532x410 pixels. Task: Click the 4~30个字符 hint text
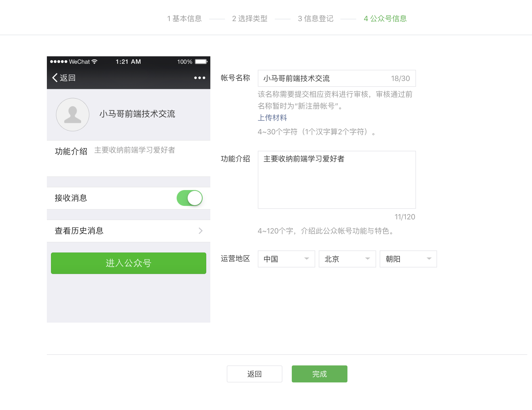coord(317,132)
